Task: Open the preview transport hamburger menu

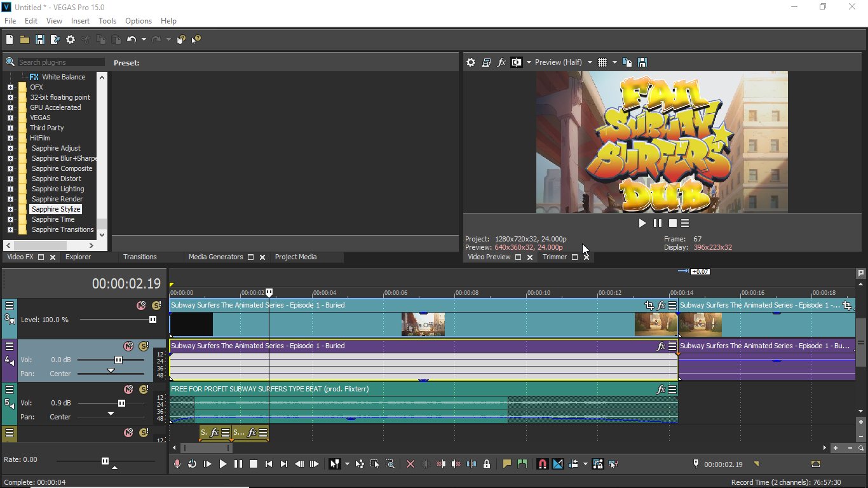Action: coord(685,223)
